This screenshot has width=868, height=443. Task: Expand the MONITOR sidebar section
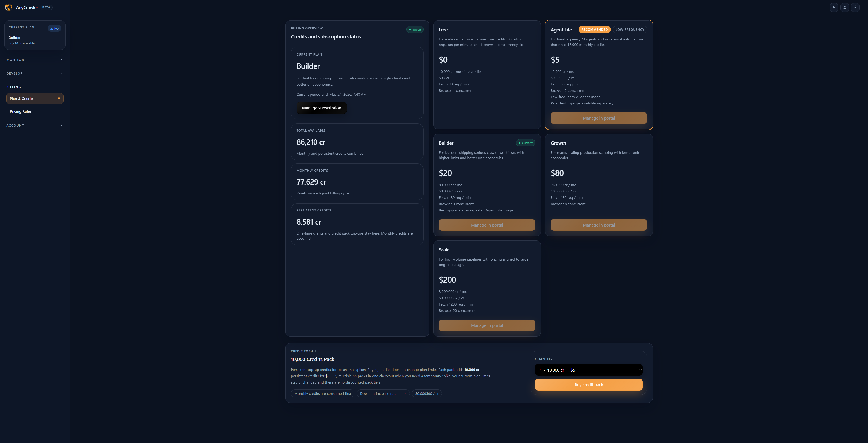click(34, 60)
